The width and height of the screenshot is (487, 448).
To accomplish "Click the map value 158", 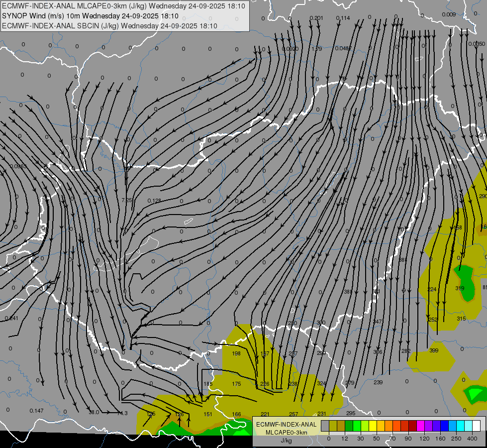I will tap(458, 228).
